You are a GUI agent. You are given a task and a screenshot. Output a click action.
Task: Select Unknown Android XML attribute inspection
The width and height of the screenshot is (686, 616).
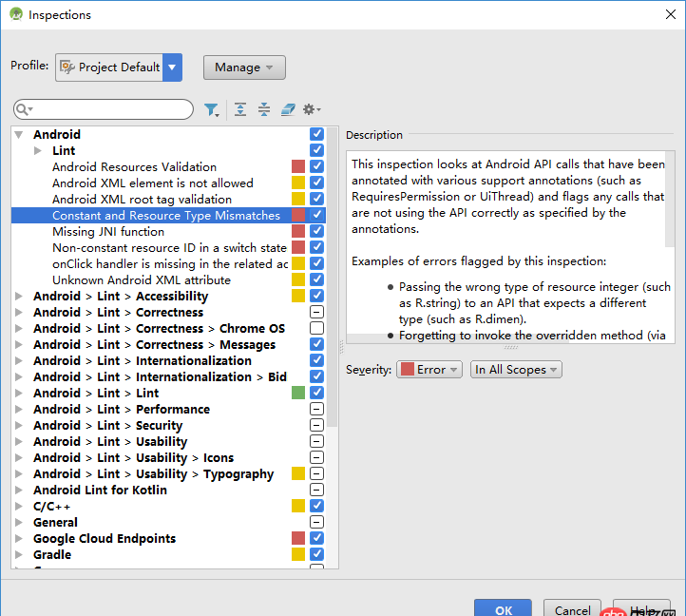(x=142, y=280)
